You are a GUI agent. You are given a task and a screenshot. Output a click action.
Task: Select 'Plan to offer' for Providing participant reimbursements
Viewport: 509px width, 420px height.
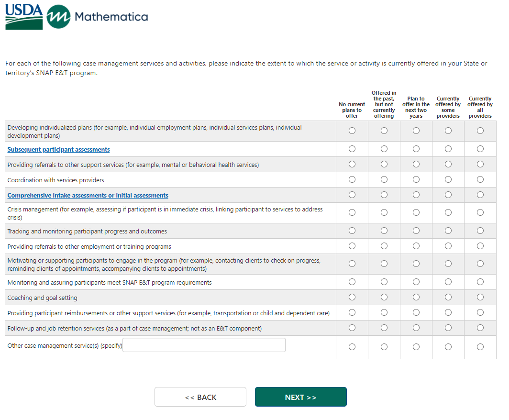(x=416, y=312)
